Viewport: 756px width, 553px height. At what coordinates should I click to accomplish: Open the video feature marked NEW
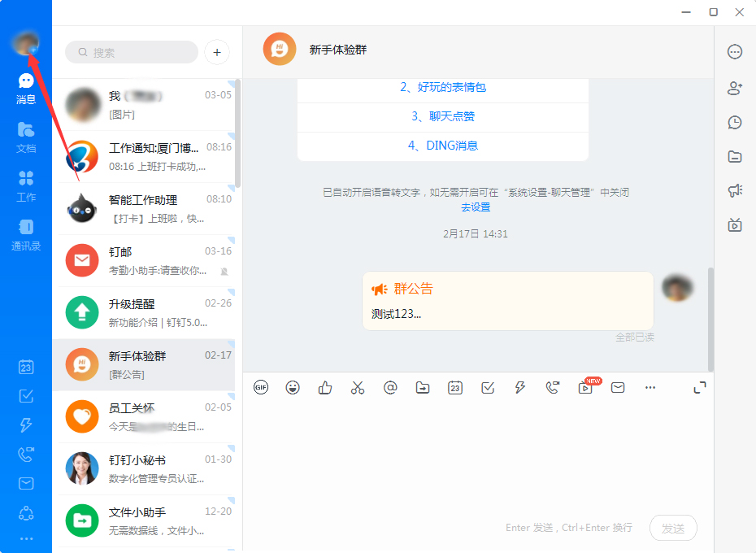pyautogui.click(x=586, y=388)
